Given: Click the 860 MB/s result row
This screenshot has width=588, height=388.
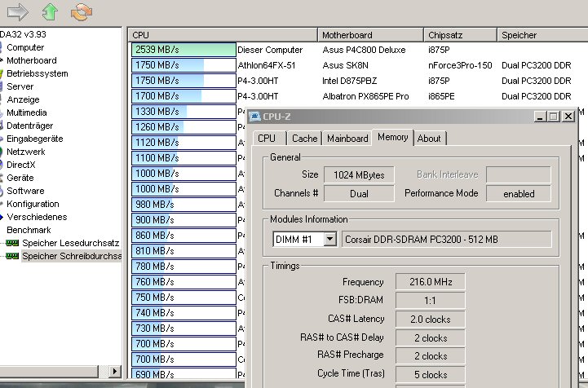Looking at the screenshot, I should (183, 236).
